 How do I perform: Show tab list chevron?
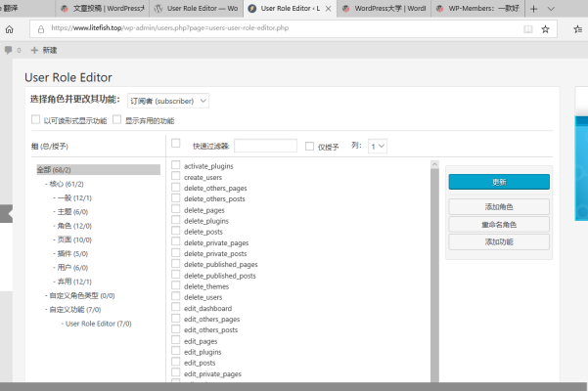[x=551, y=9]
